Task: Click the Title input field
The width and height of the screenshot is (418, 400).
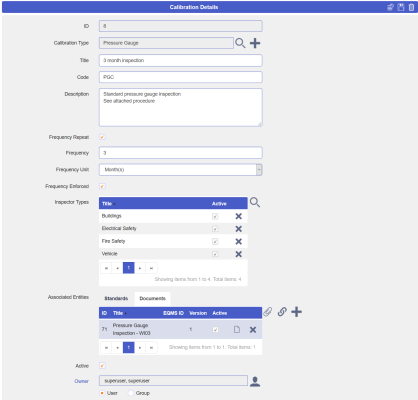Action: click(x=181, y=60)
